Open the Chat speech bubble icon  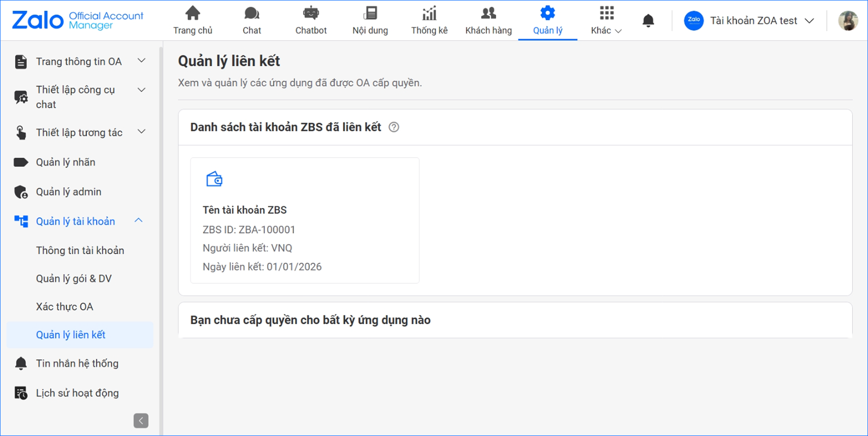pos(251,14)
